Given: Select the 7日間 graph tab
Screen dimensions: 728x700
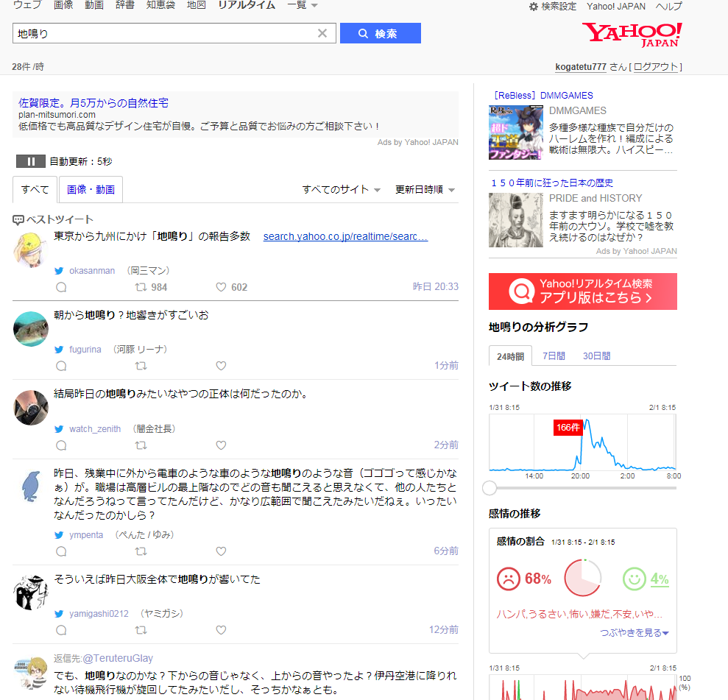Looking at the screenshot, I should click(554, 356).
